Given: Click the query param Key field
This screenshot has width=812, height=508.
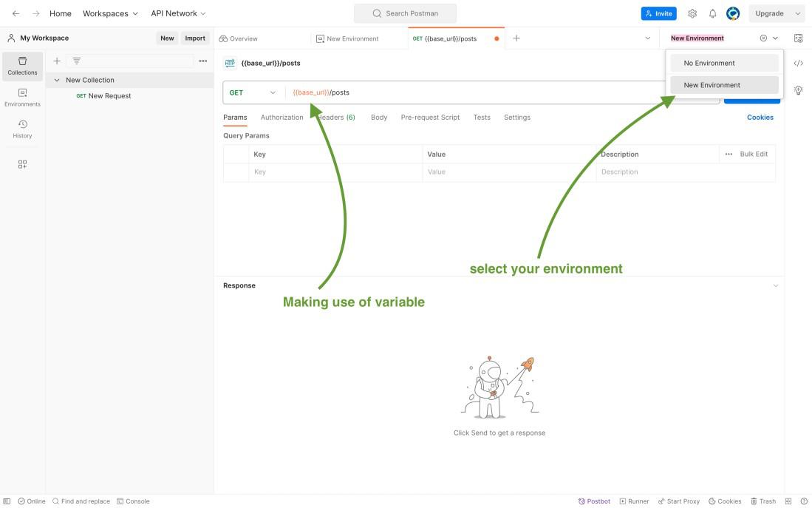Looking at the screenshot, I should coord(335,172).
